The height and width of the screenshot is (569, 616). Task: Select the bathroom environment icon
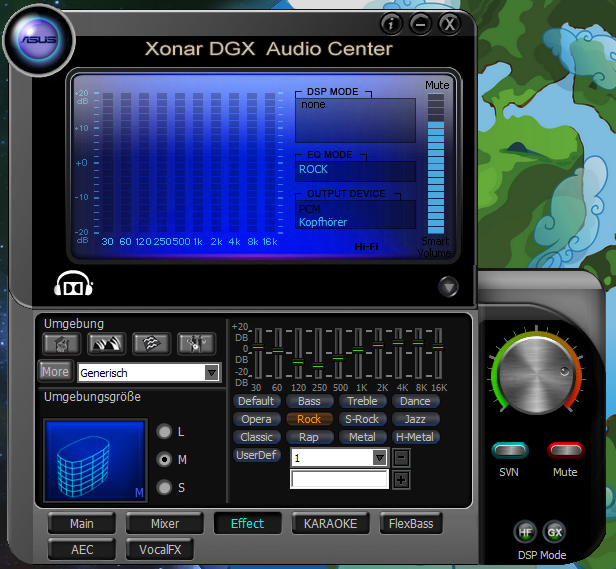[x=62, y=344]
